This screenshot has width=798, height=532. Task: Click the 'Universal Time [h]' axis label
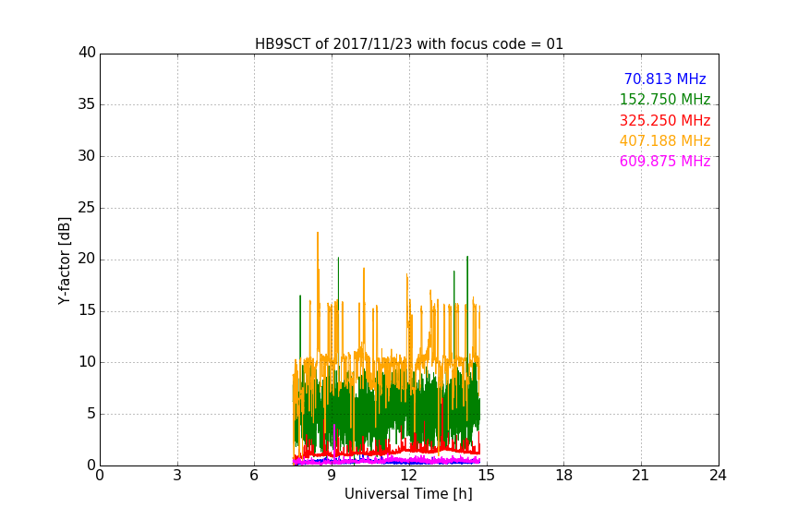pos(408,494)
